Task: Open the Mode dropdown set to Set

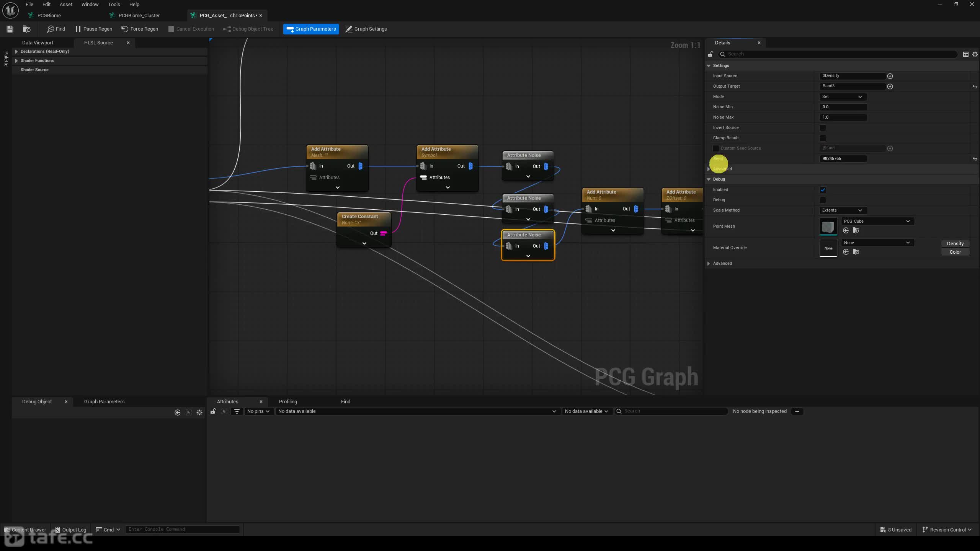Action: (x=843, y=97)
